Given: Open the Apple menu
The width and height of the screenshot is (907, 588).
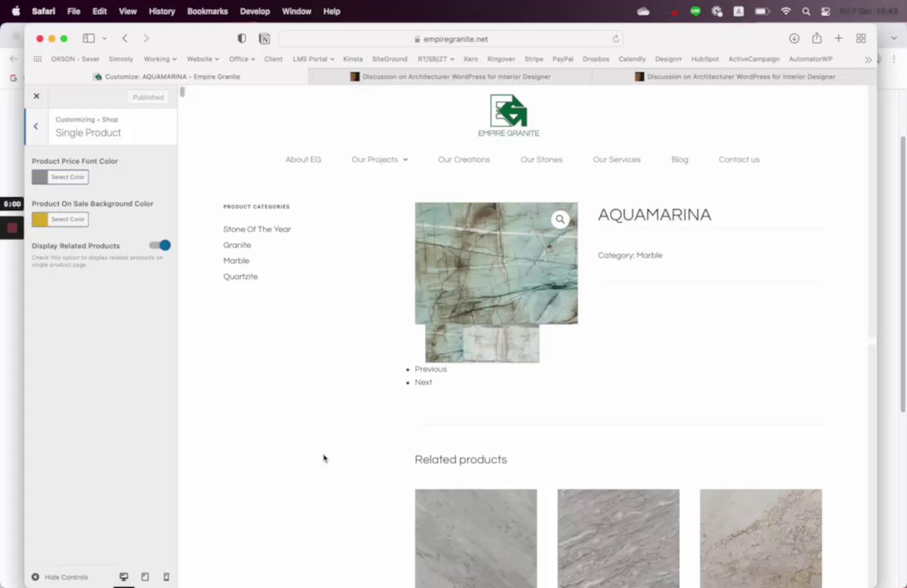Looking at the screenshot, I should [16, 11].
